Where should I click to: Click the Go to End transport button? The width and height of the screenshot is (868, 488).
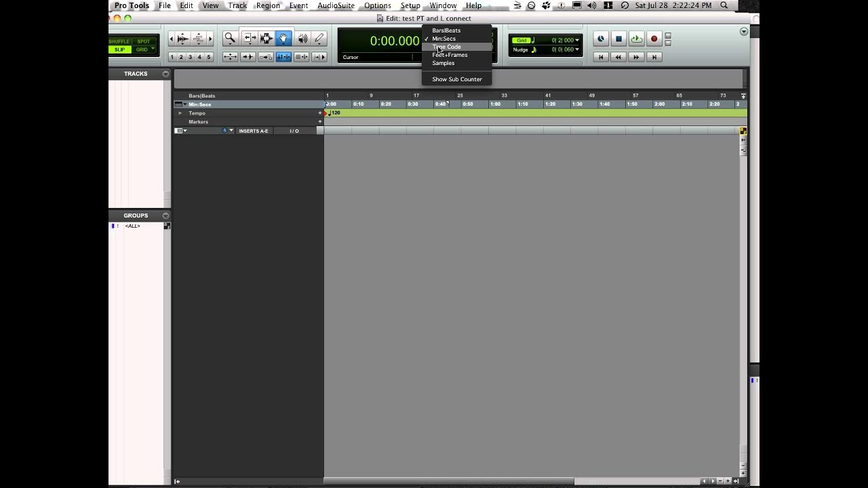click(654, 58)
